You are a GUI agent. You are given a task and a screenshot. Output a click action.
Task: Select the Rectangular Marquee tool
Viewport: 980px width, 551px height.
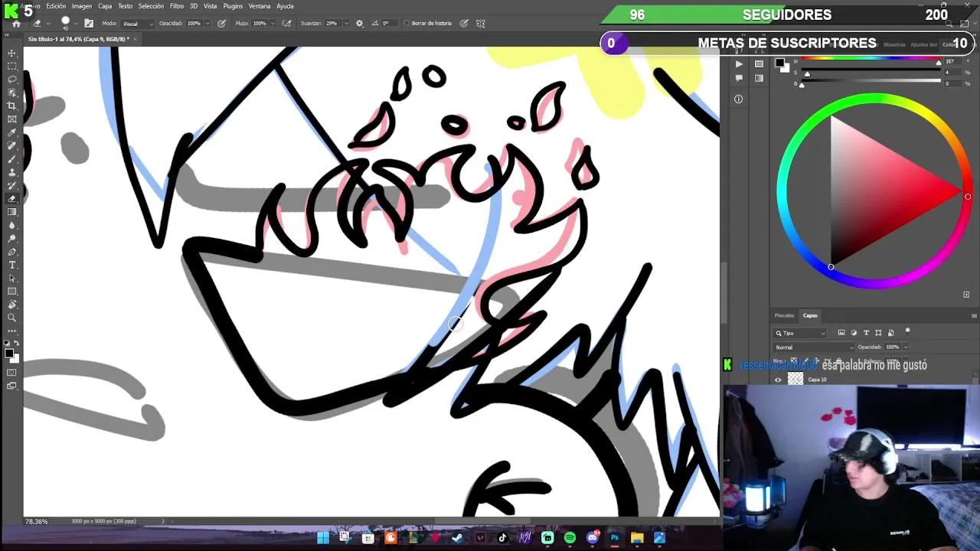tap(12, 67)
